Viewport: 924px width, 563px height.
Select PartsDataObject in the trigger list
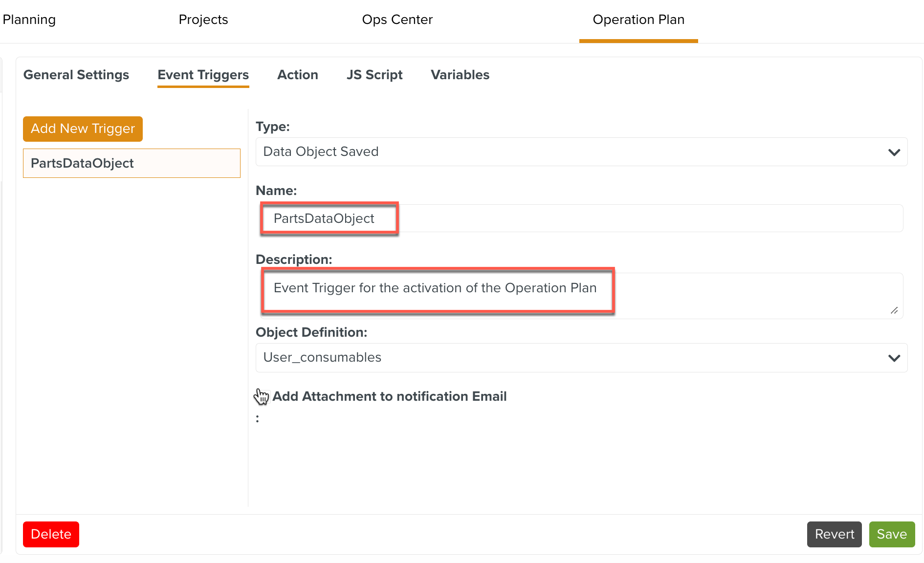pos(132,163)
